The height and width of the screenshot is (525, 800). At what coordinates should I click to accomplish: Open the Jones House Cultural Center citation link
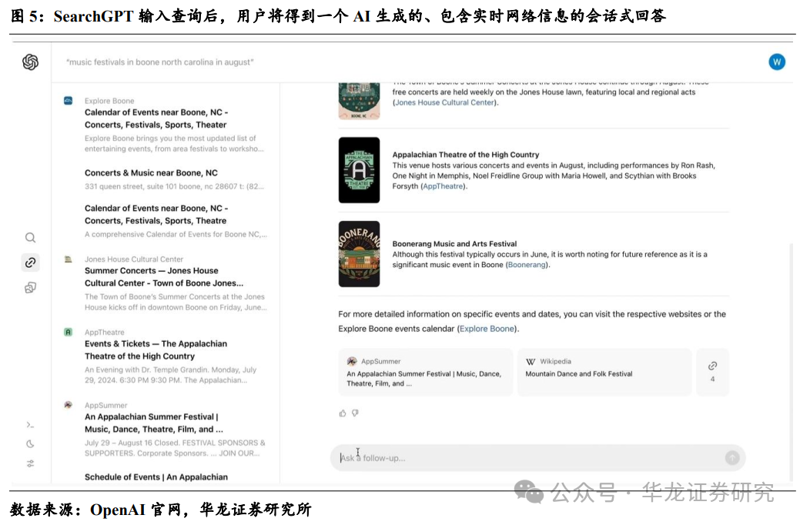point(445,103)
